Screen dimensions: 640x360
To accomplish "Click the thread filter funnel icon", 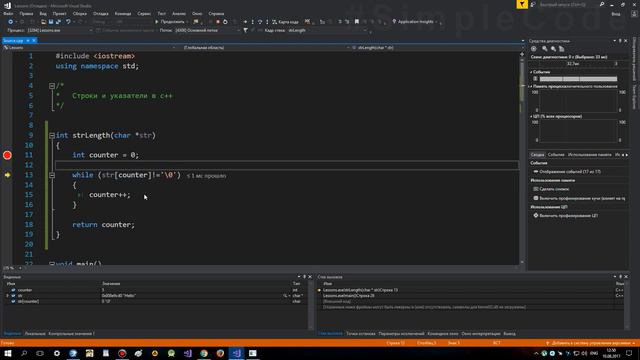I will 245,30.
